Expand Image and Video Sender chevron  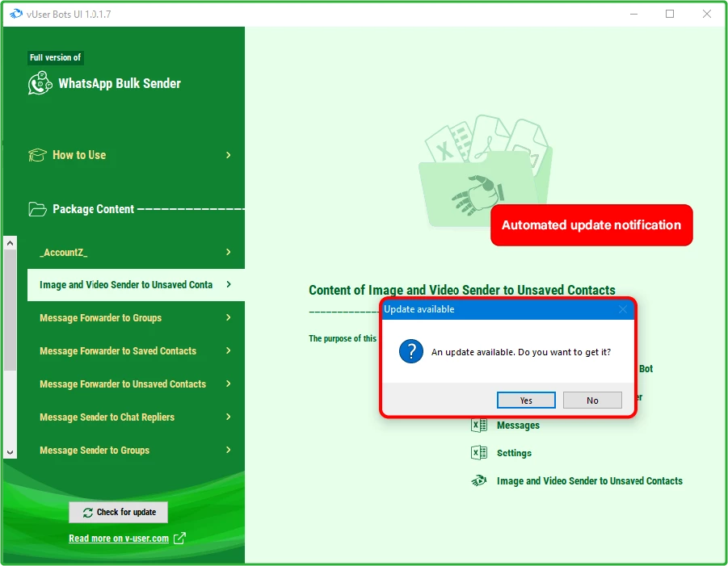pos(228,284)
